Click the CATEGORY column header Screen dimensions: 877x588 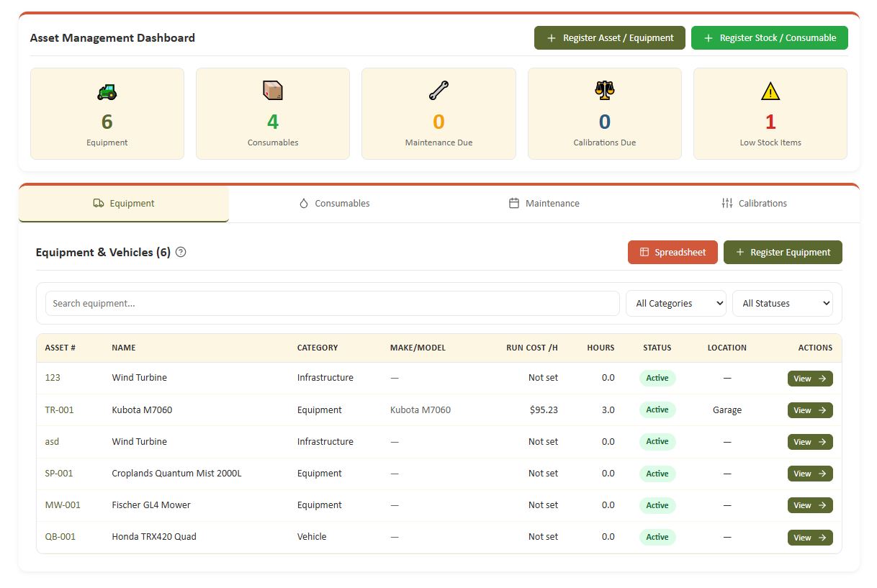point(318,348)
